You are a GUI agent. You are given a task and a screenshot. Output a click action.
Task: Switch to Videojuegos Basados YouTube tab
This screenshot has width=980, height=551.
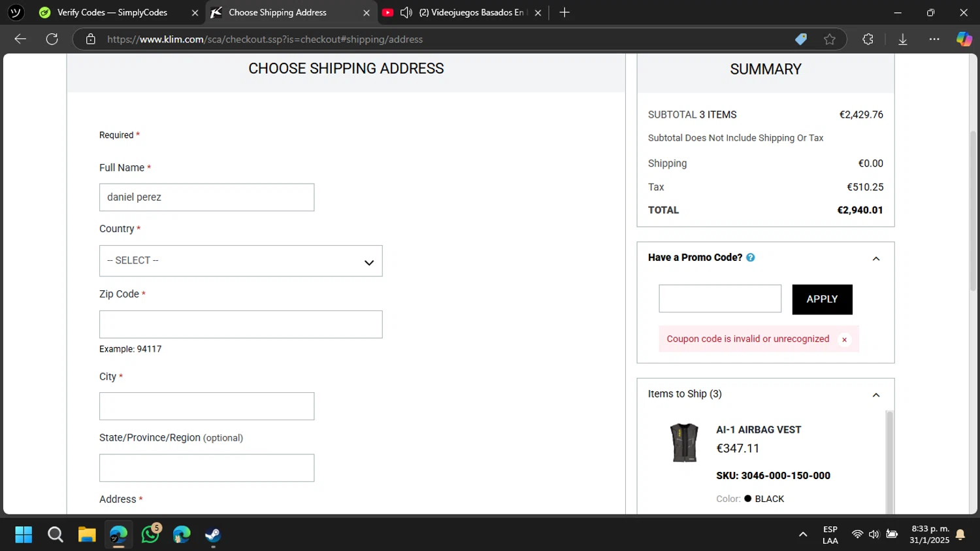click(x=470, y=12)
